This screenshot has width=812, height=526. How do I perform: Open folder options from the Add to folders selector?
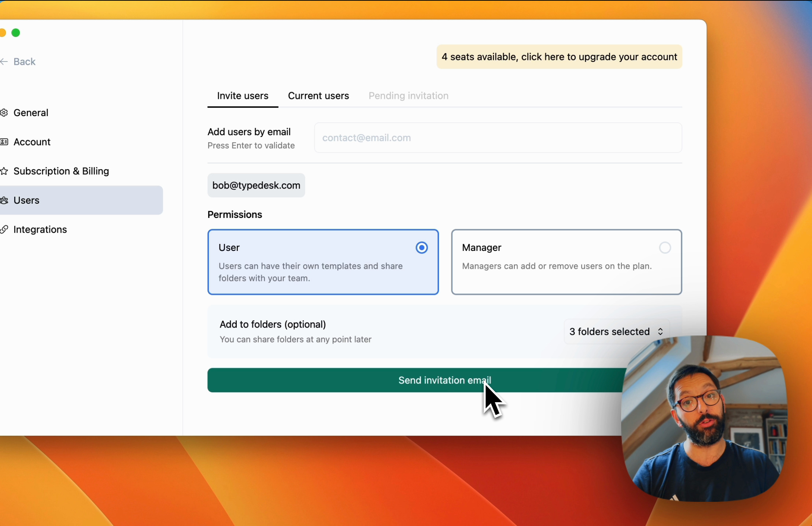coord(616,331)
